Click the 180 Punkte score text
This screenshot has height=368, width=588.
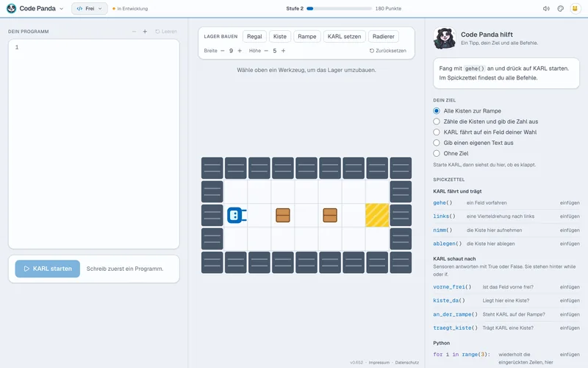(388, 9)
